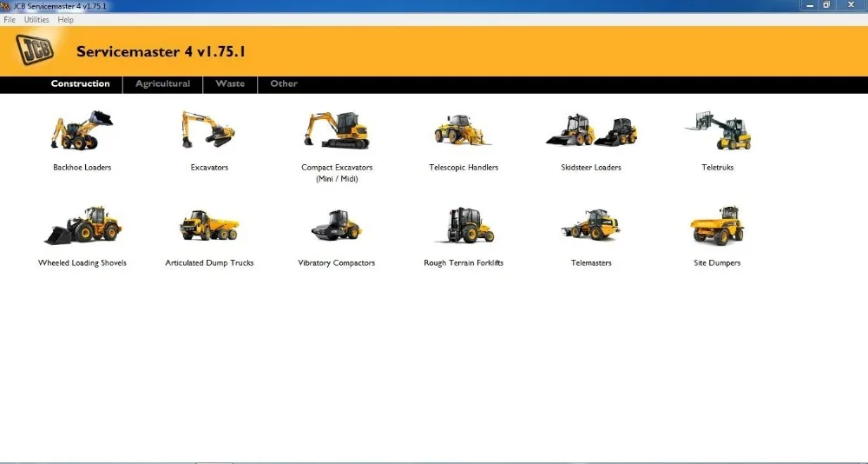Viewport: 868px width, 464px height.
Task: Click the Wheeled Loading Shovels label
Action: tap(82, 262)
